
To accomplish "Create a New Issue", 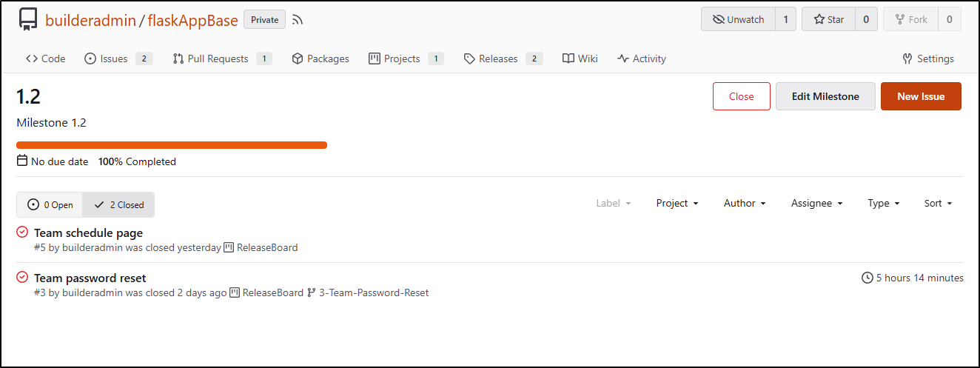I will click(921, 96).
